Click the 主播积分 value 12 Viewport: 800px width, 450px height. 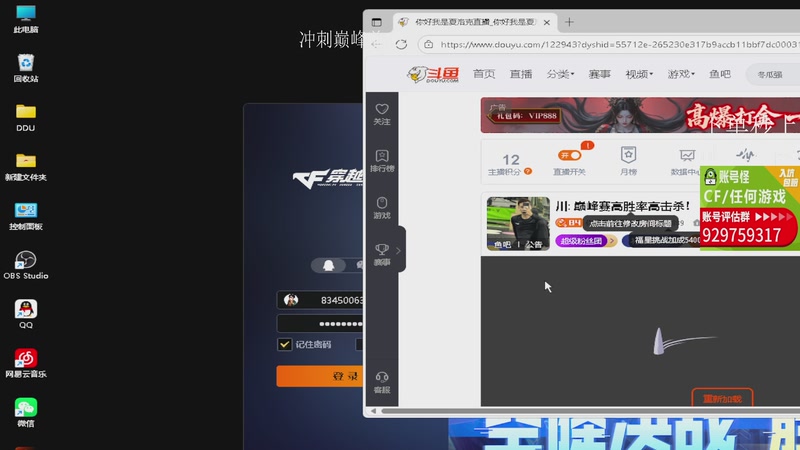pos(510,160)
